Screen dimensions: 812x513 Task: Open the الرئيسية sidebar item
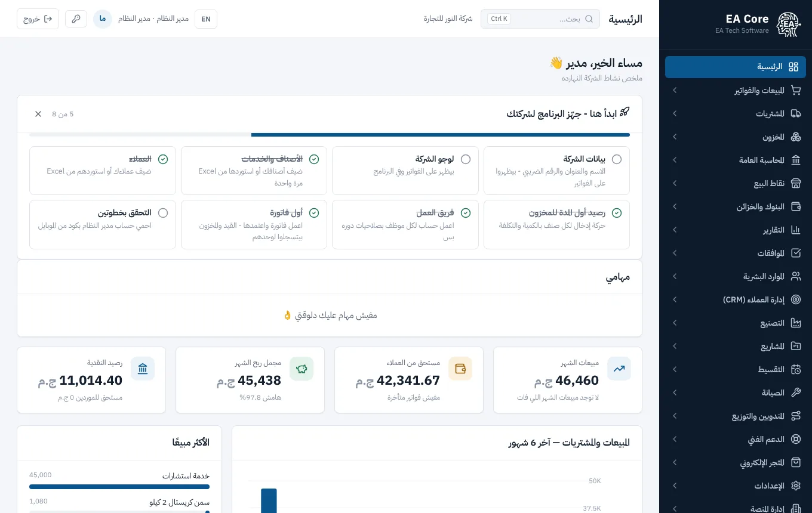click(x=736, y=67)
